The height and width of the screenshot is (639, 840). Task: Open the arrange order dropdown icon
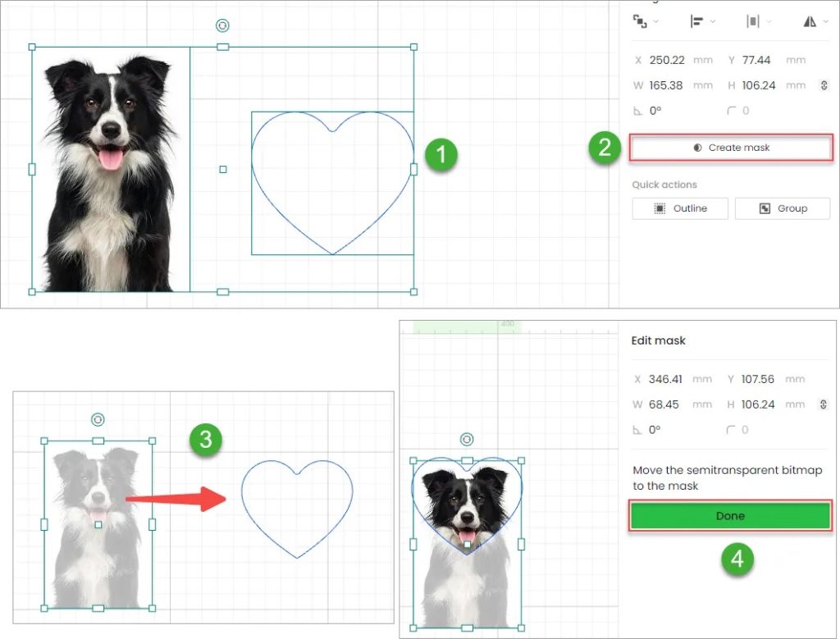[x=645, y=22]
